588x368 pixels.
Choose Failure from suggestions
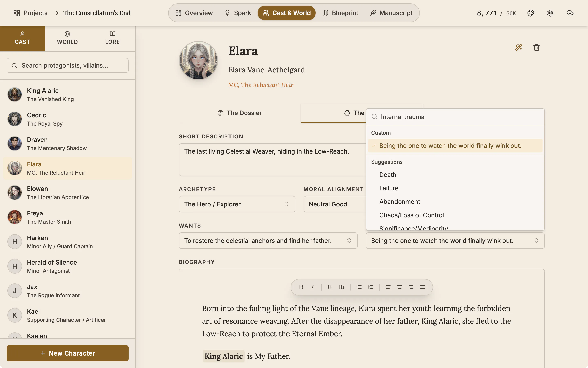click(455, 188)
